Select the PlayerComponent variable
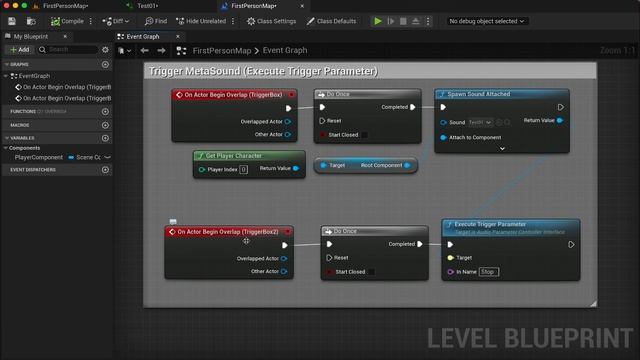Viewport: 640px width, 360px height. tap(39, 157)
